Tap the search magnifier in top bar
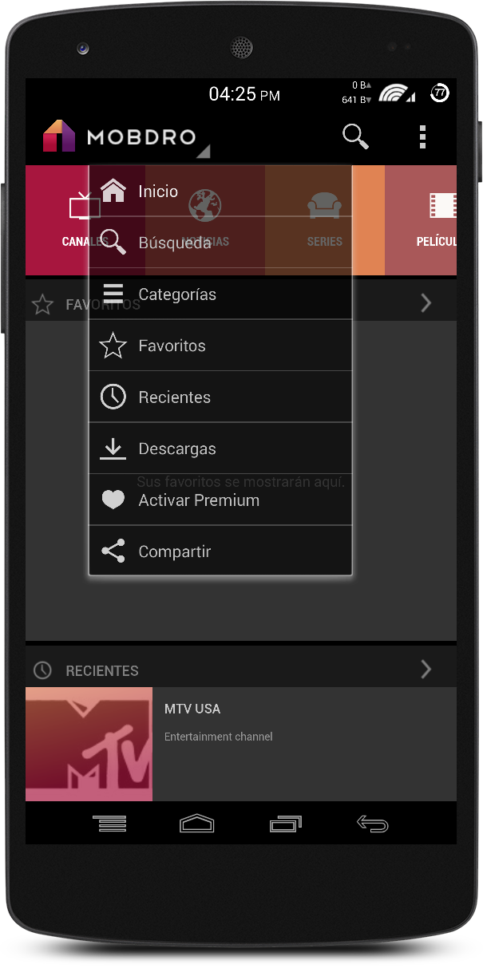The image size is (483, 980). pos(355,136)
